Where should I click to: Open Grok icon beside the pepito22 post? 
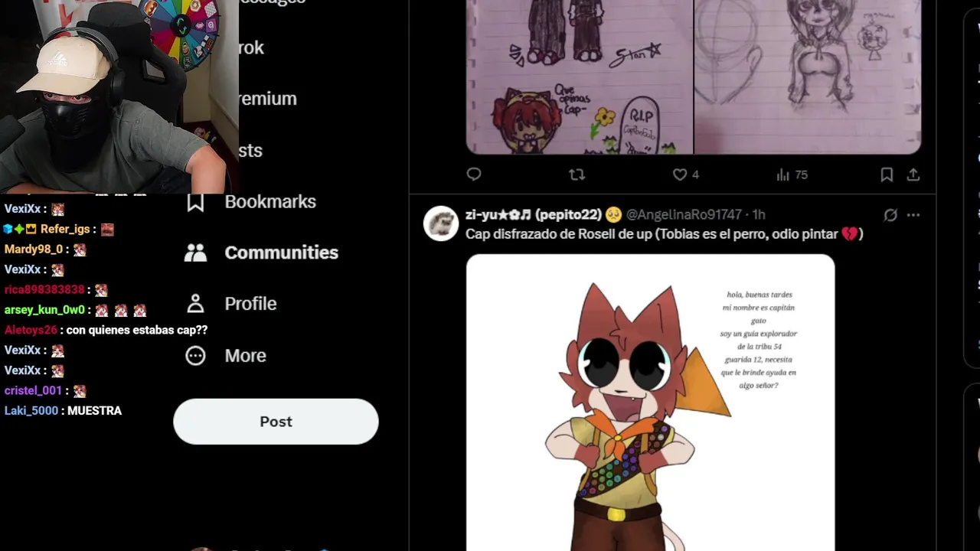pos(890,215)
